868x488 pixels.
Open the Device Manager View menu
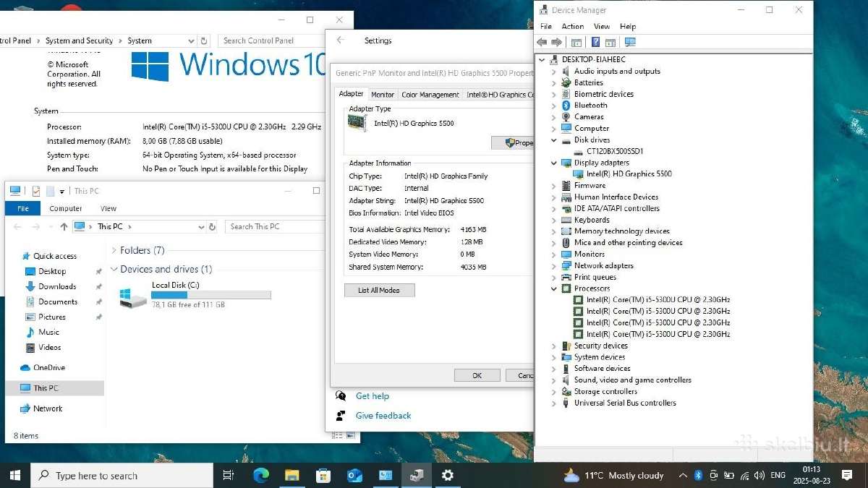point(602,27)
